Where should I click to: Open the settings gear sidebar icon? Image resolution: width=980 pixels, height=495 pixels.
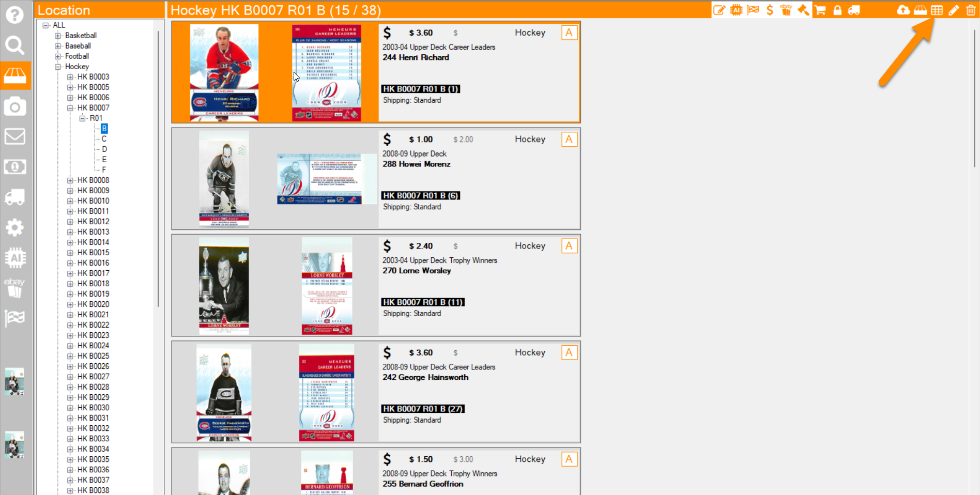[14, 227]
